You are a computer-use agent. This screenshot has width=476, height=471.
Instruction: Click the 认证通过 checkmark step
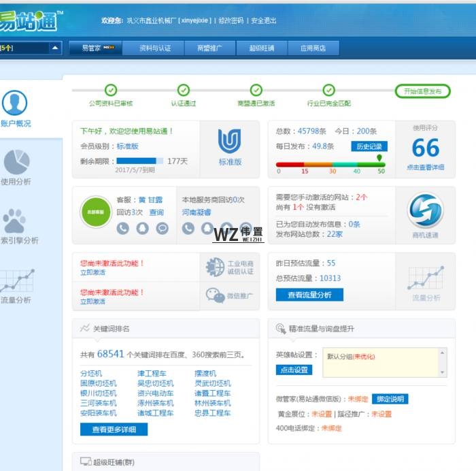coord(184,91)
